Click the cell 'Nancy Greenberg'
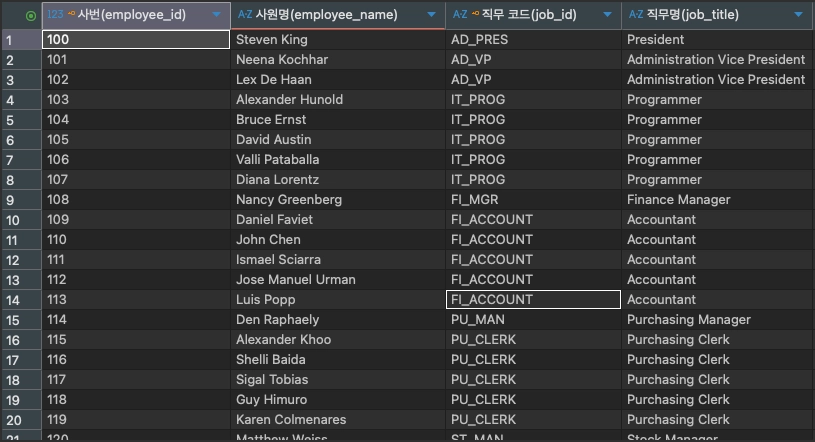 click(x=338, y=200)
